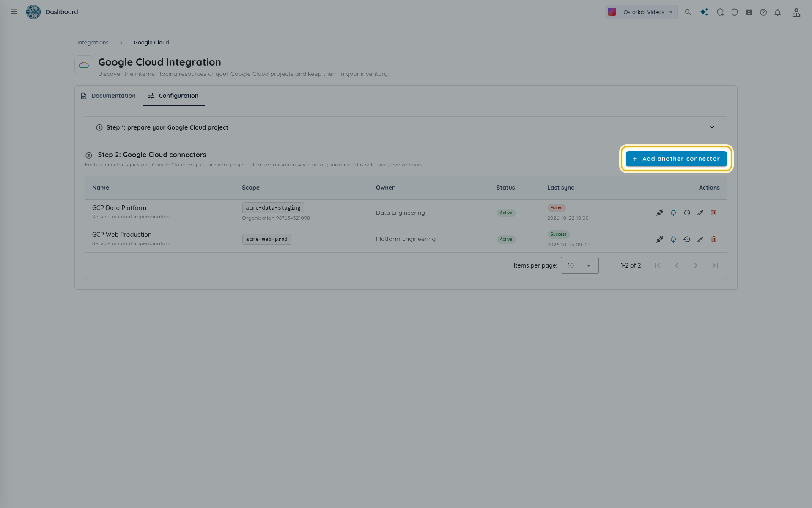Screen dimensions: 812x508
Task: Select the Configuration tab
Action: pos(173,96)
